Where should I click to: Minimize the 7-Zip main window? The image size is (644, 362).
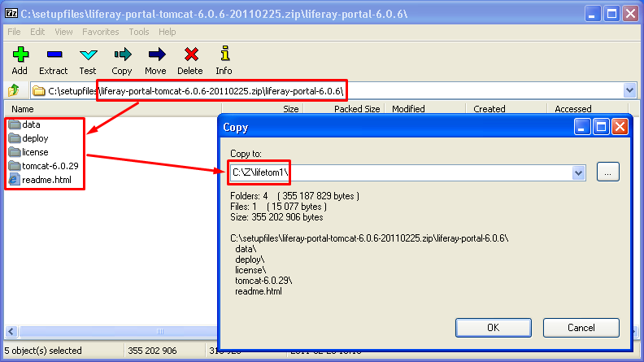pos(592,14)
